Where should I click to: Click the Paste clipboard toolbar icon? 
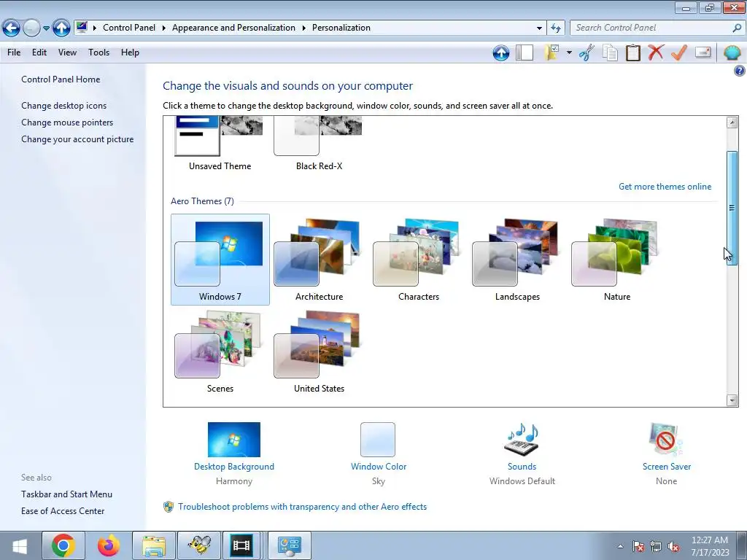pyautogui.click(x=632, y=52)
